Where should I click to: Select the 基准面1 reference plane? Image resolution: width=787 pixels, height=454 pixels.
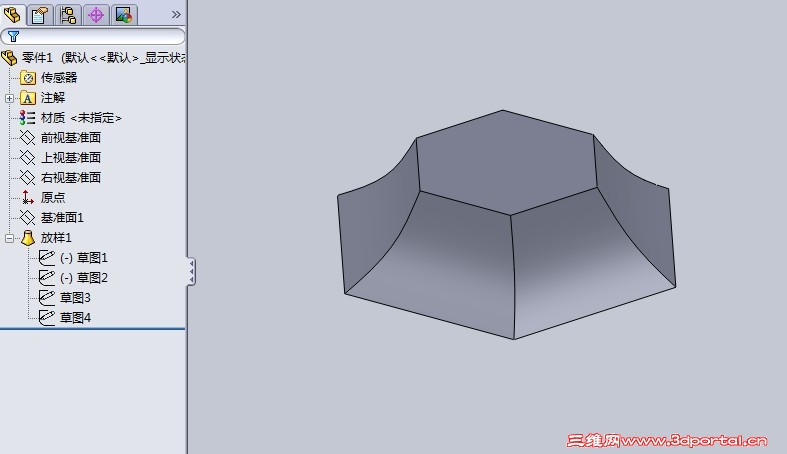click(x=62, y=218)
